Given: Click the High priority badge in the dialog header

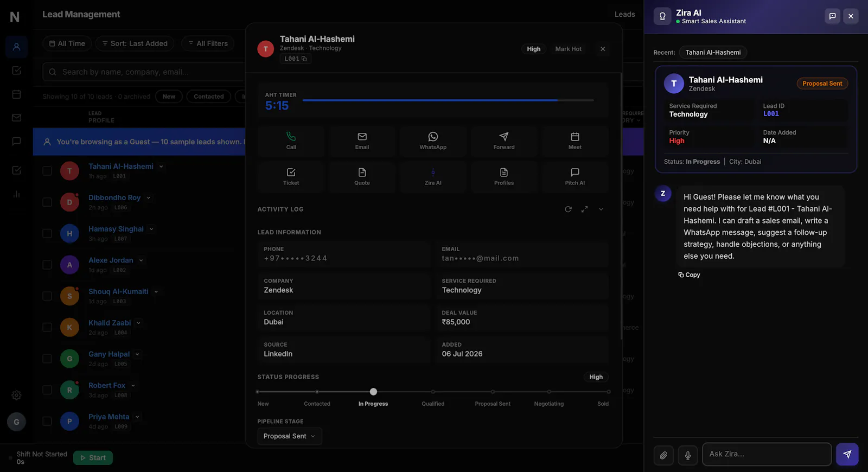Looking at the screenshot, I should [534, 49].
